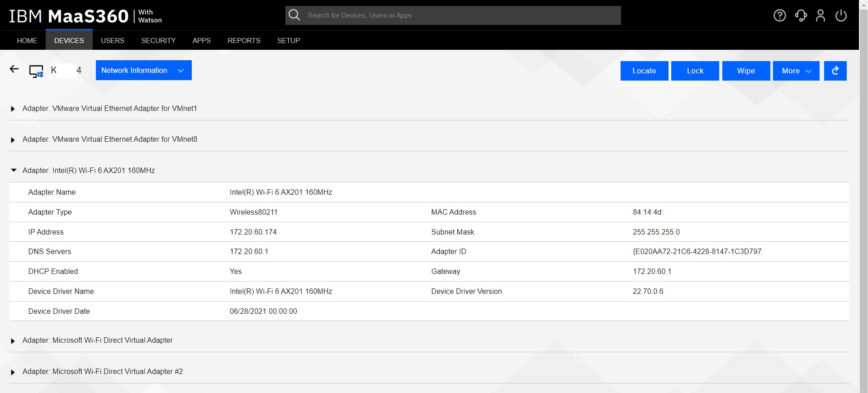Viewport: 868px width, 393px height.
Task: Click the DHCP Enabled Yes value
Action: (236, 271)
